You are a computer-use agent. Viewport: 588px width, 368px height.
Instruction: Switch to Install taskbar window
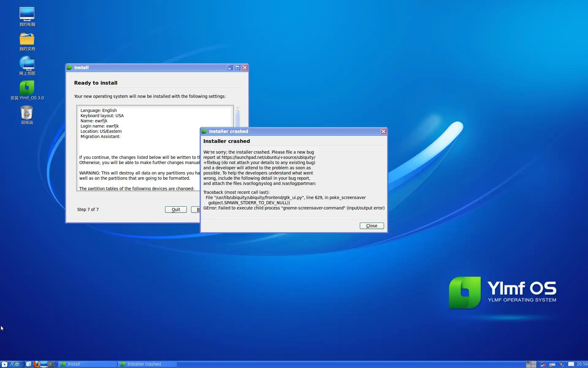pos(87,364)
